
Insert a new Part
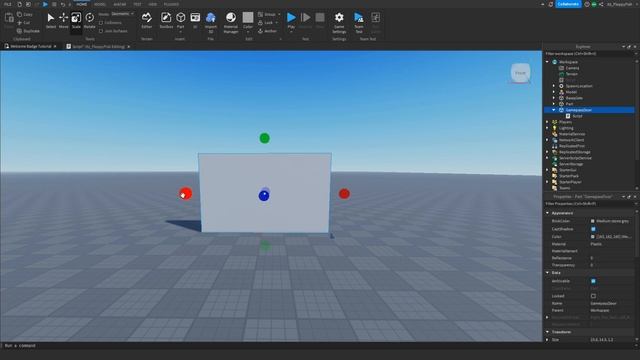click(180, 20)
